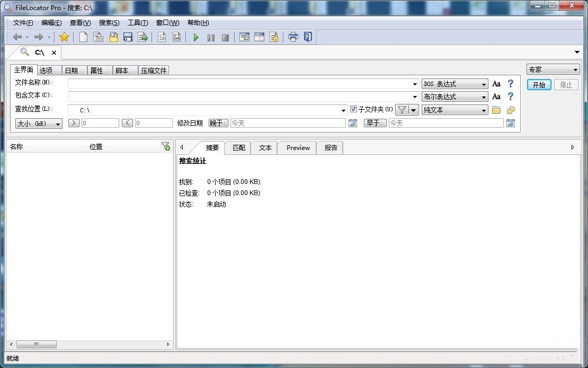Expand the 文件名称 history dropdown arrow
The image size is (588, 368).
pos(415,84)
